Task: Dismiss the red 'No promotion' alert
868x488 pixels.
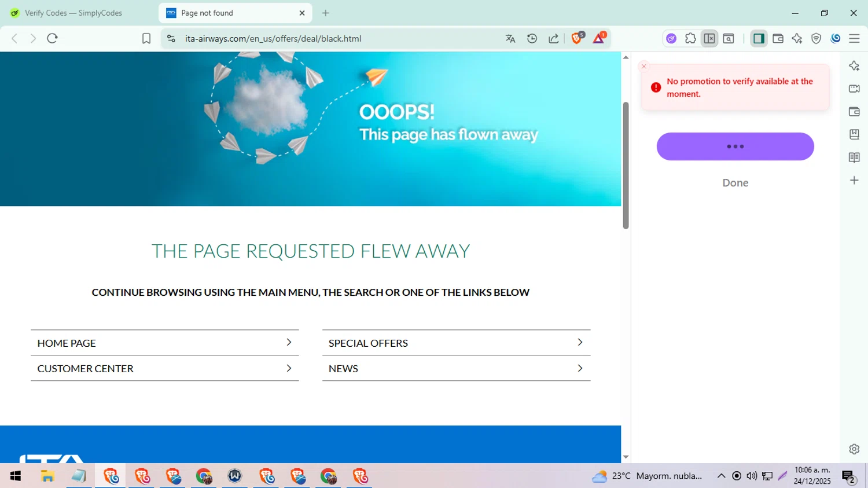Action: [x=643, y=67]
